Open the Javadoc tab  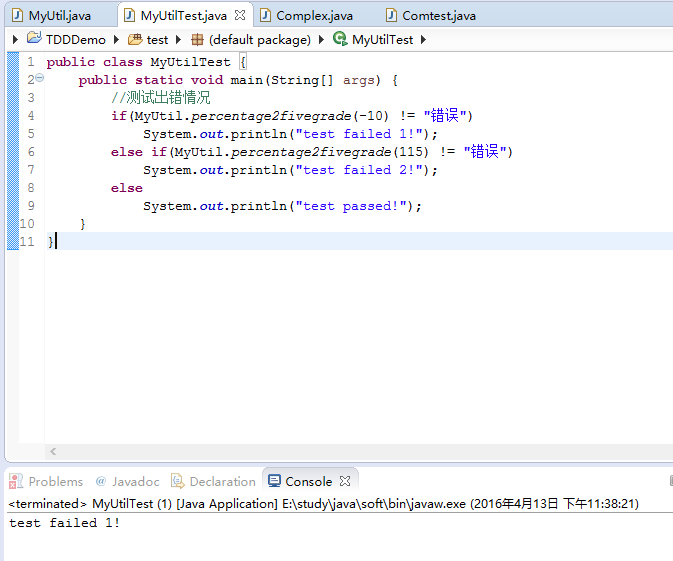point(136,482)
